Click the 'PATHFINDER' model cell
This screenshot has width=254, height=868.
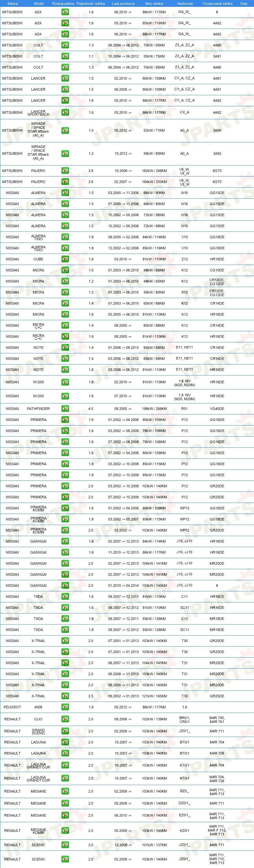38,409
